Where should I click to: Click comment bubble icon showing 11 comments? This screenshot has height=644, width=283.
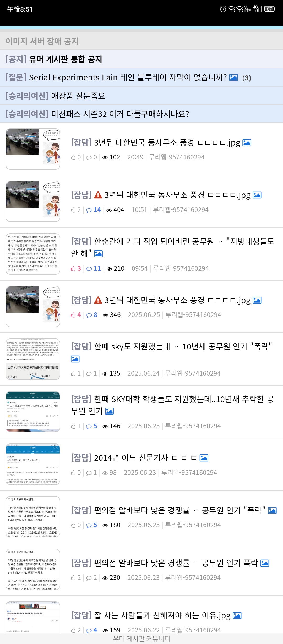click(x=89, y=269)
